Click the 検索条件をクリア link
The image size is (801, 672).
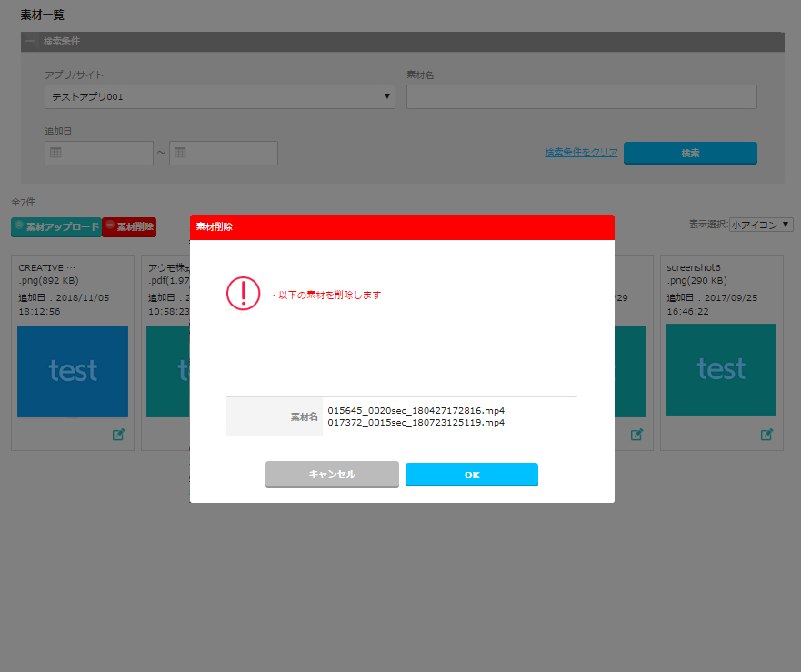[x=581, y=152]
